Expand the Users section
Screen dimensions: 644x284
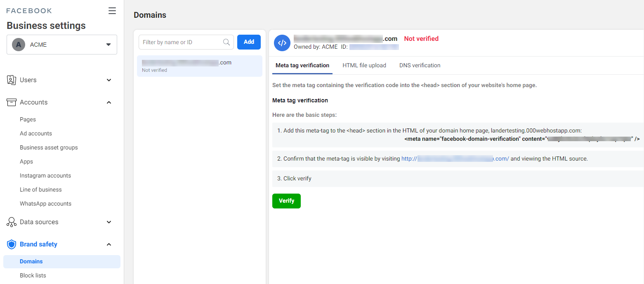tap(109, 80)
